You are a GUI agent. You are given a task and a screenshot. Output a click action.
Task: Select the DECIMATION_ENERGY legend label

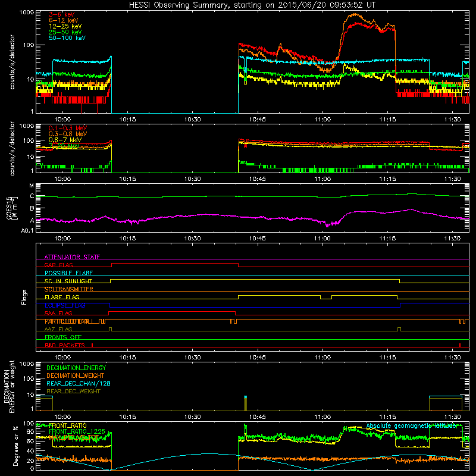tap(76, 368)
